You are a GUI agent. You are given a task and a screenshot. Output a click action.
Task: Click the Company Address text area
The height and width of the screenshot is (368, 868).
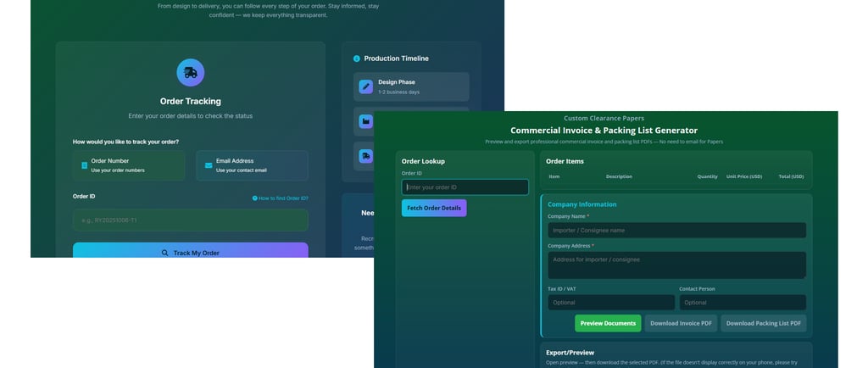click(677, 265)
